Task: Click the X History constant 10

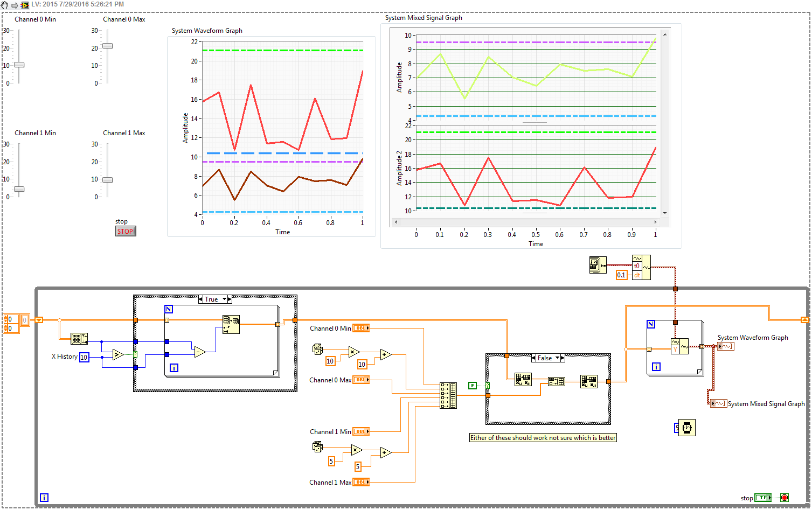Action: 84,357
